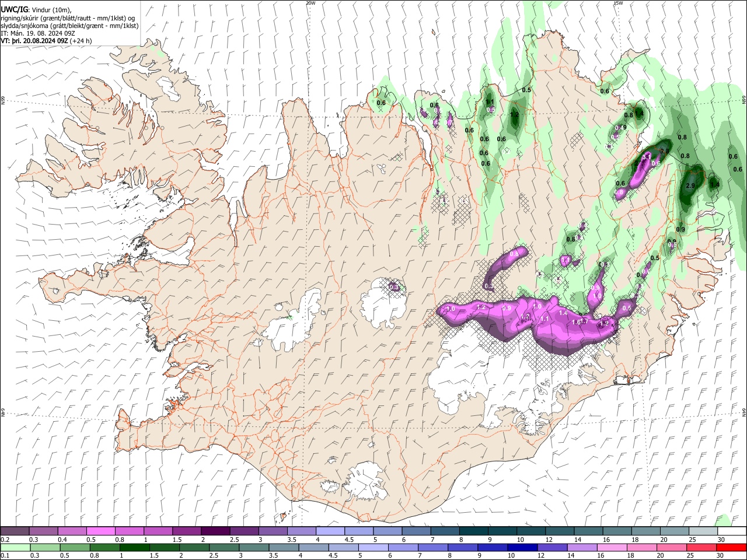
Task: Click the '2.9' precipitation value on the map
Action: 690,185
